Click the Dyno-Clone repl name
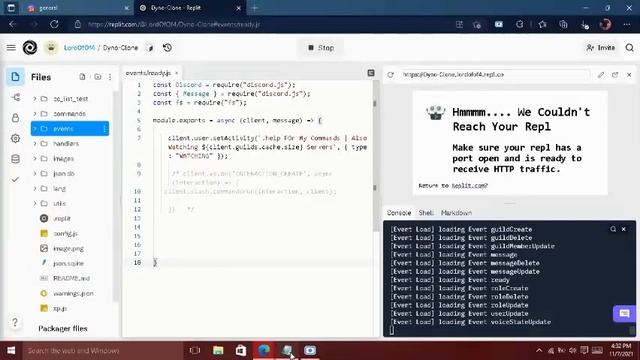 coord(120,48)
